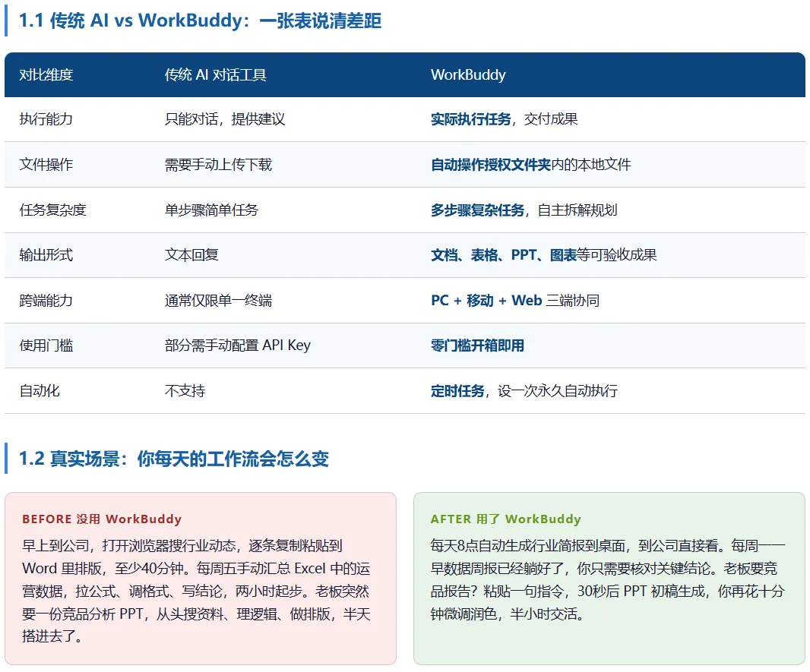Click the cell '只能对话，提供建议'

click(225, 119)
